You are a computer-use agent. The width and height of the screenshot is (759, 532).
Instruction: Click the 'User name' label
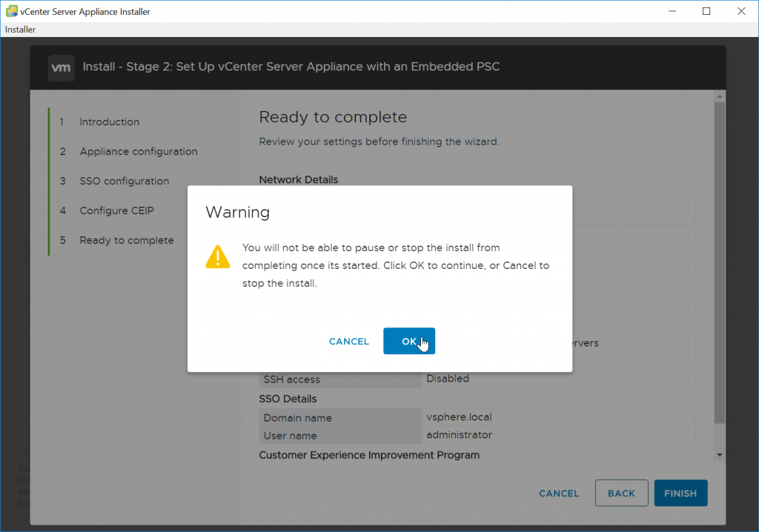click(290, 436)
